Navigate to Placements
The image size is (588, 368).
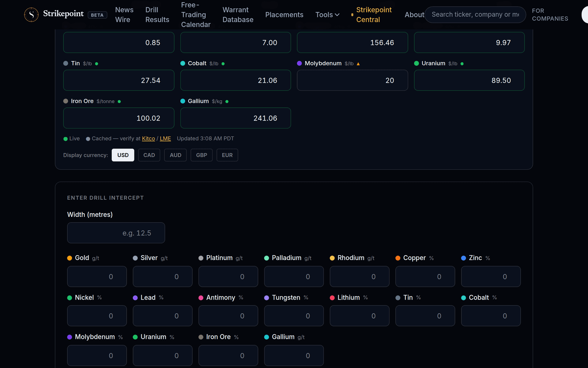pyautogui.click(x=284, y=15)
